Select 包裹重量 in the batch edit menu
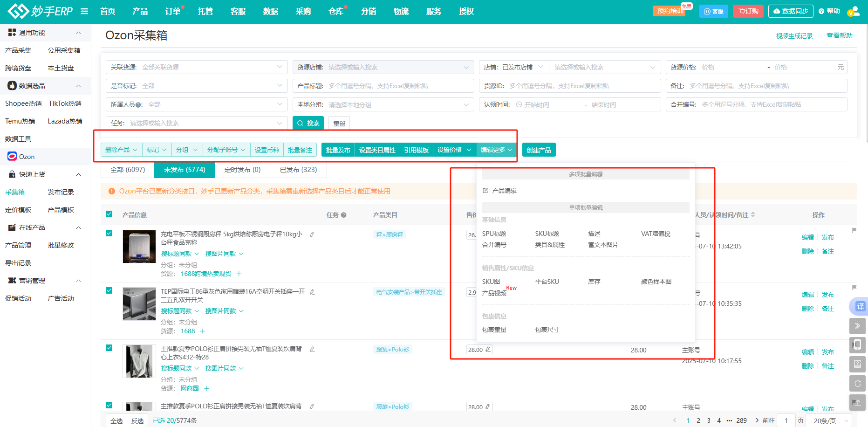 coord(494,330)
